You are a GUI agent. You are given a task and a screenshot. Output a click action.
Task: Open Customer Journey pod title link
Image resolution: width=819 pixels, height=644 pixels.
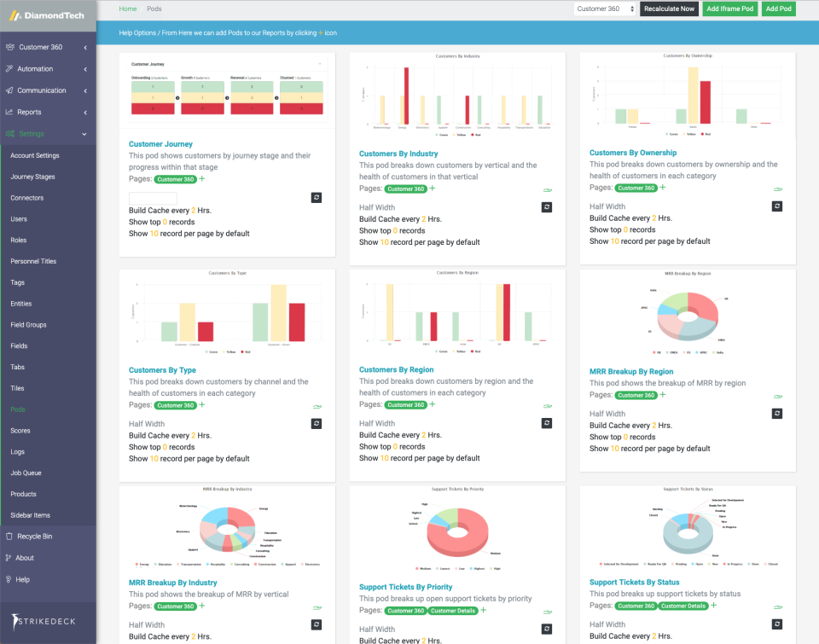(x=161, y=144)
